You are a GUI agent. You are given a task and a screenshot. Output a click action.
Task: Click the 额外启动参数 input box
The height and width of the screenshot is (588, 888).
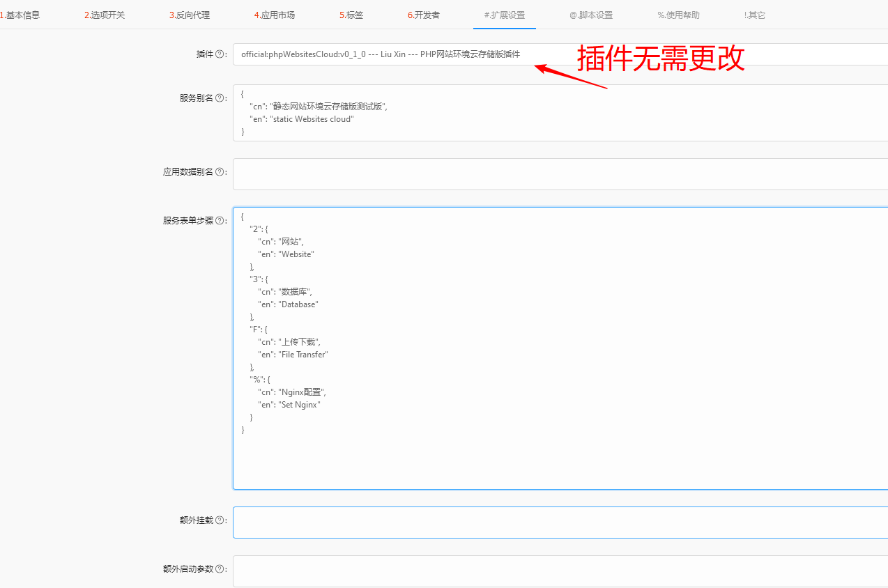click(x=558, y=571)
